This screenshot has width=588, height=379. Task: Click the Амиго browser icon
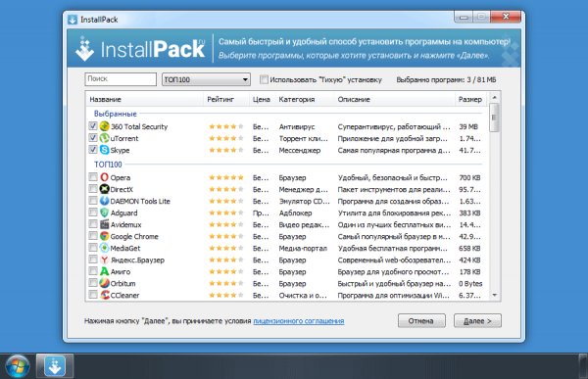[x=104, y=271]
